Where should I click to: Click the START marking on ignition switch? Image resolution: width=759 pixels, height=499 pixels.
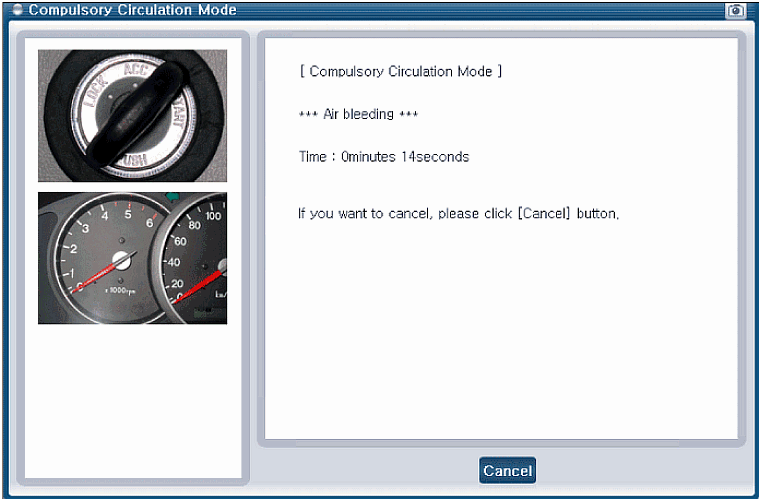(177, 115)
